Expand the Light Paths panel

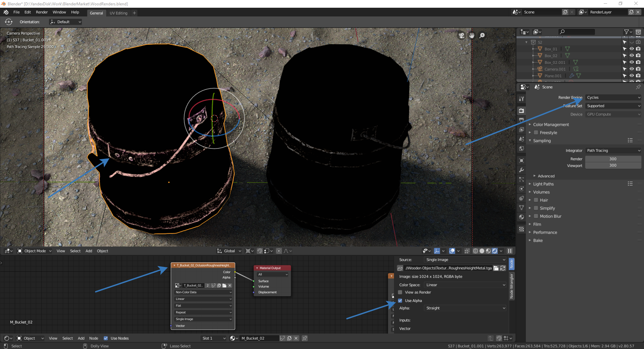(x=543, y=184)
